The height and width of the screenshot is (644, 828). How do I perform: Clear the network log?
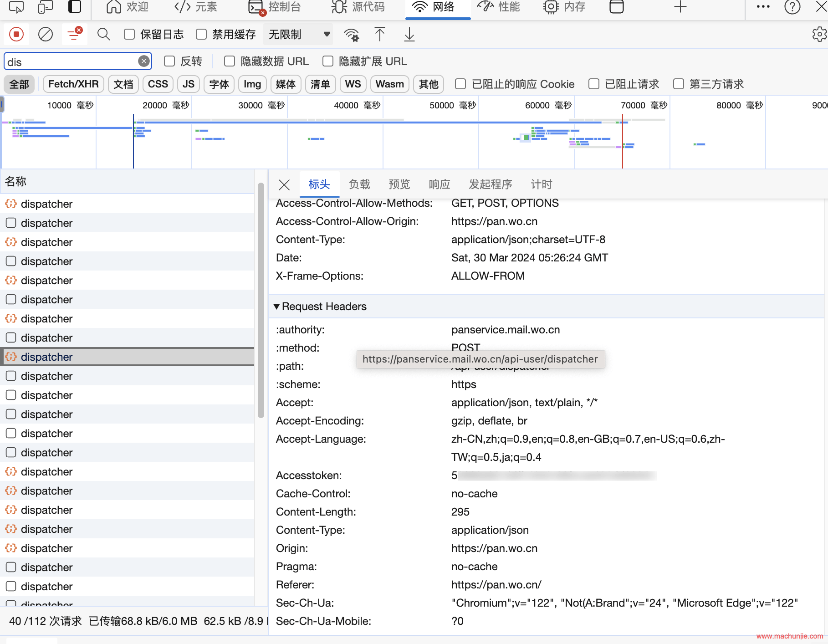point(45,35)
